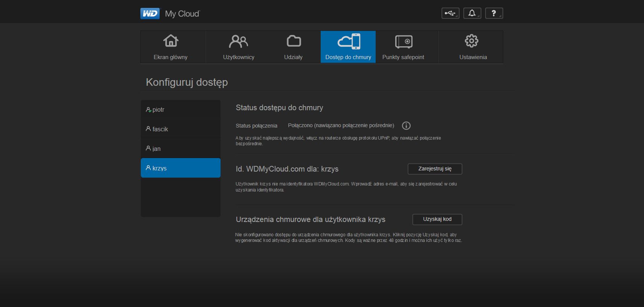644x307 pixels.
Task: Select user piotr in the list
Action: point(181,110)
